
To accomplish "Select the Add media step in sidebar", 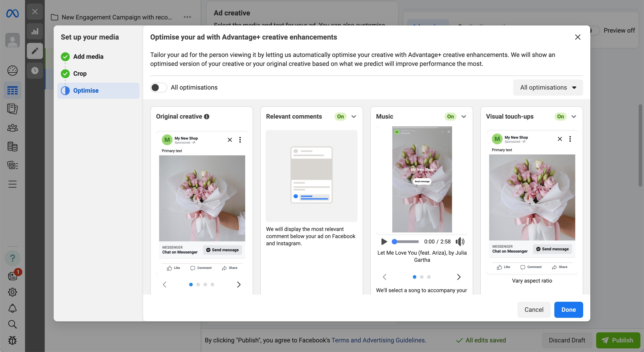I will 88,57.
